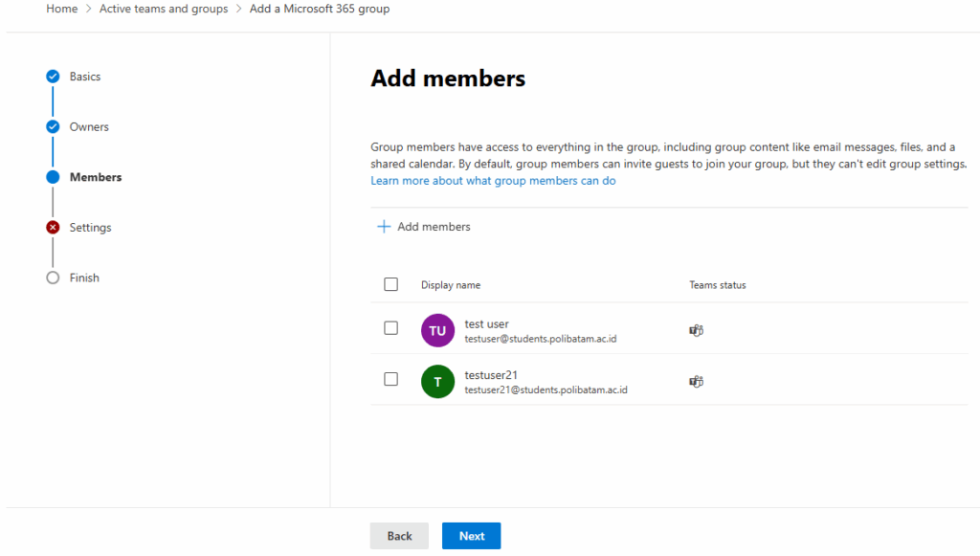Sort by the Display name column header

pos(451,285)
